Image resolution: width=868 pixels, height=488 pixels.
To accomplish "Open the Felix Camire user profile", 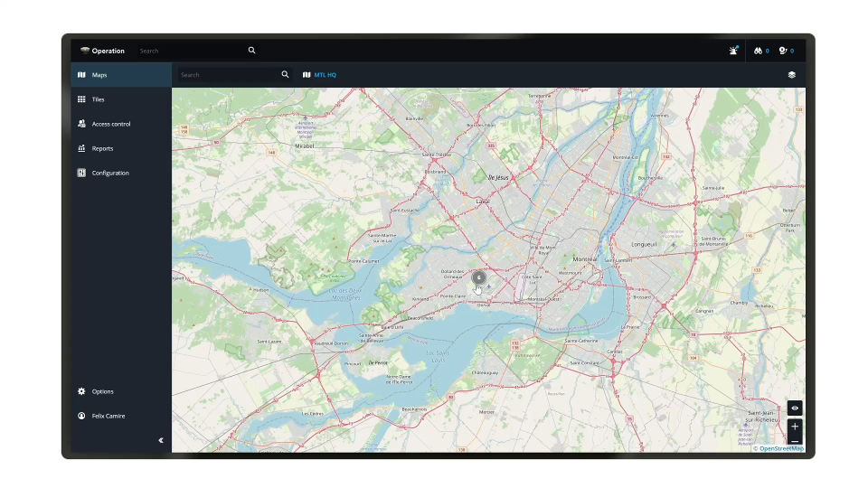I will pyautogui.click(x=121, y=416).
